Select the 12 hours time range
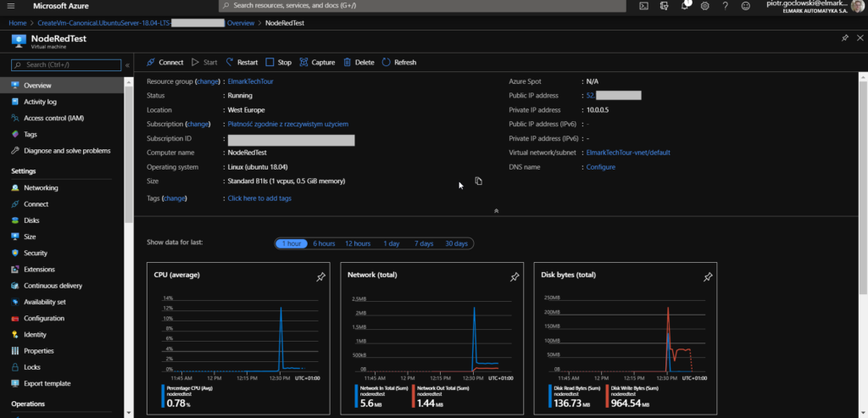The width and height of the screenshot is (868, 418). [358, 243]
